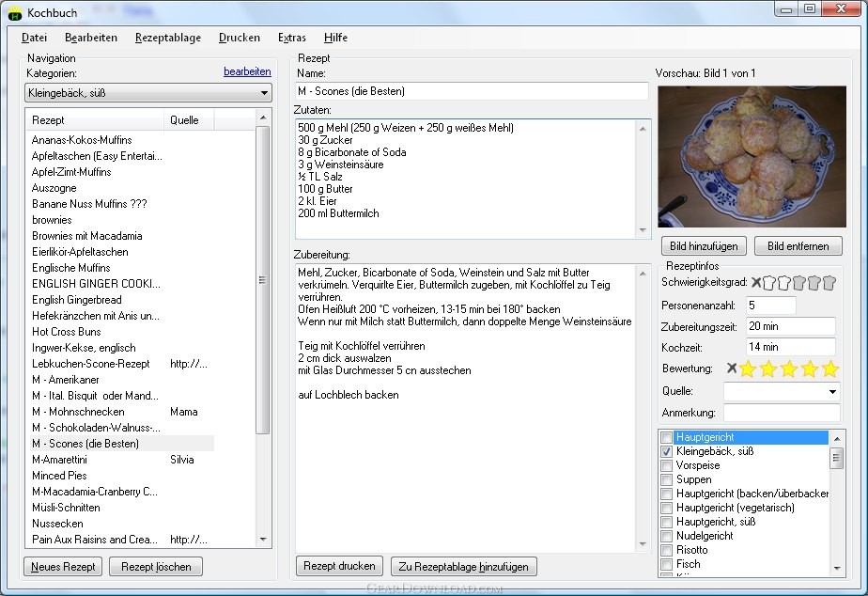Click Zu Rezeptablage hinzufügen button
868x596 pixels.
(464, 567)
